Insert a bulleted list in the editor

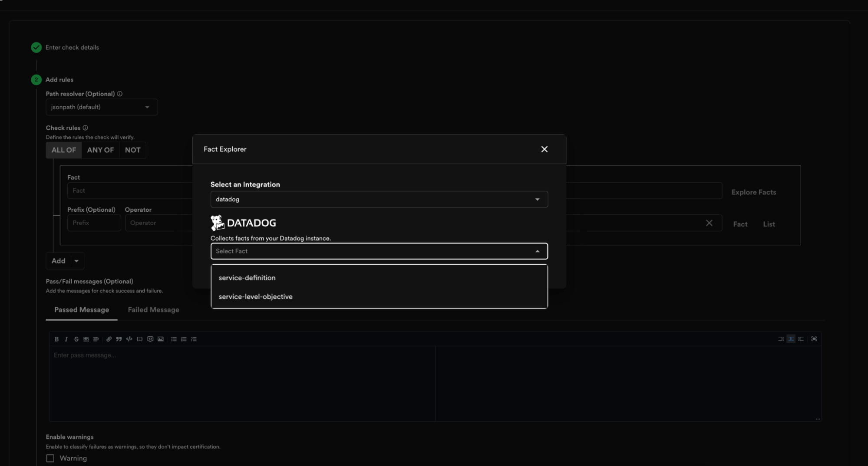click(174, 339)
